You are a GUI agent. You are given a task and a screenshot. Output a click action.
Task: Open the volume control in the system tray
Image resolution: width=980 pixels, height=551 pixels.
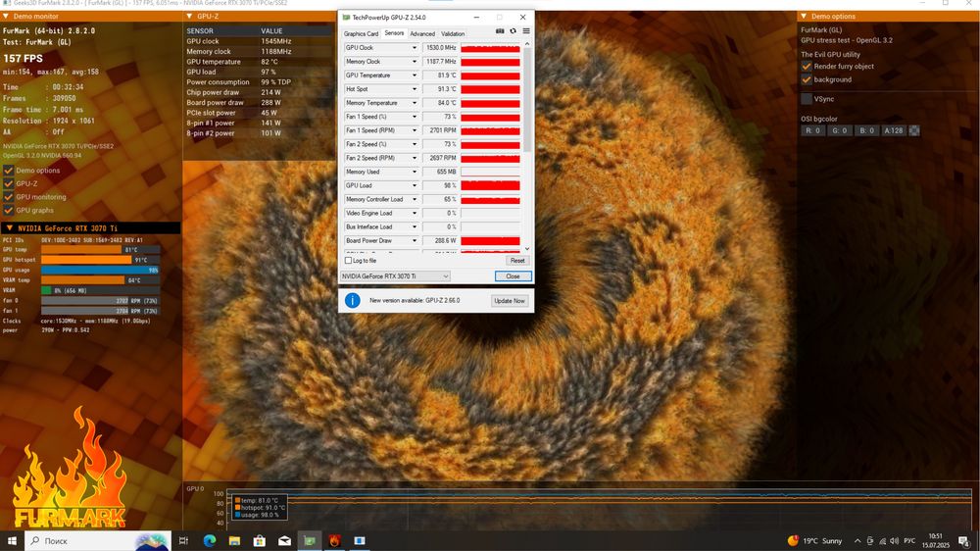[x=894, y=541]
